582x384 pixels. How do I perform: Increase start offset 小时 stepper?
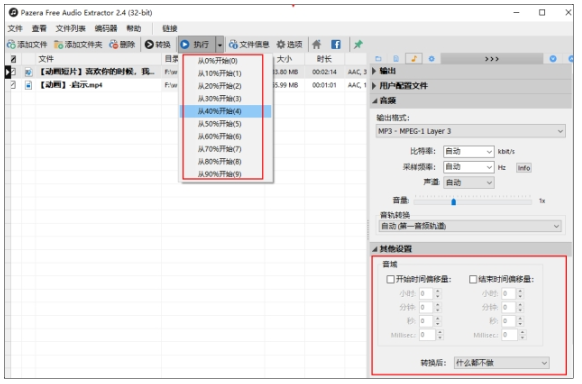(x=438, y=291)
